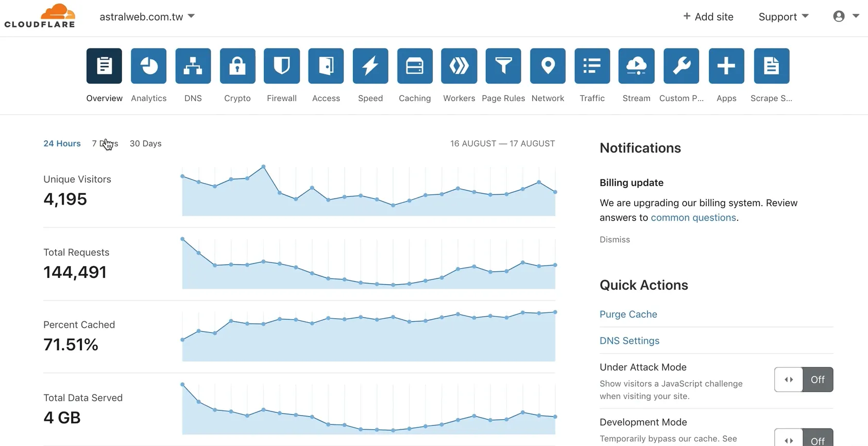This screenshot has height=446, width=868.
Task: Open the Speed lightning bolt icon
Action: coord(370,66)
